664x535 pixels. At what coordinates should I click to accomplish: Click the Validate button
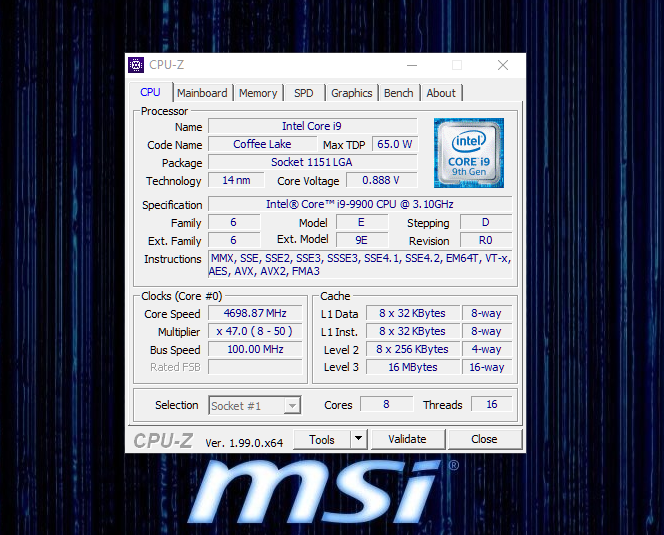pyautogui.click(x=407, y=439)
